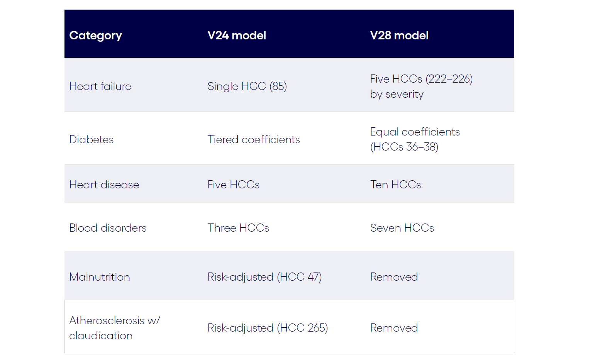Click the Five HCCs cell for Heart disease
The width and height of the screenshot is (605, 364).
(233, 185)
